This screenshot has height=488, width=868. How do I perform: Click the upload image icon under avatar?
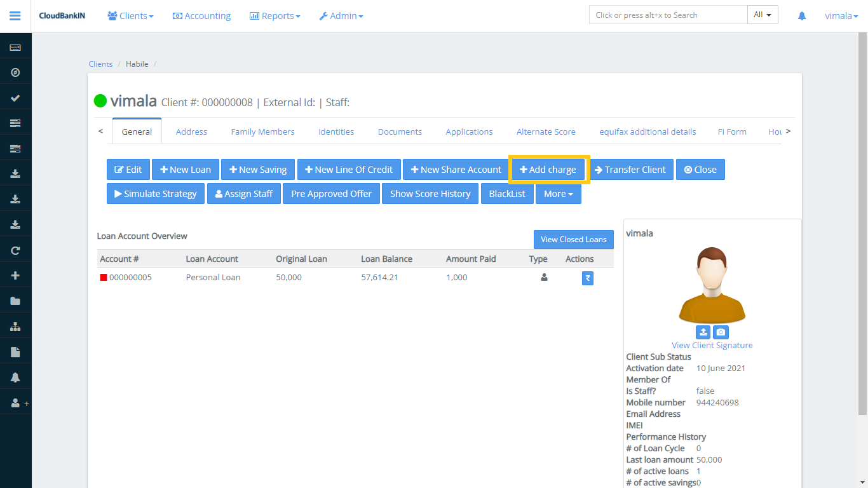pos(703,332)
